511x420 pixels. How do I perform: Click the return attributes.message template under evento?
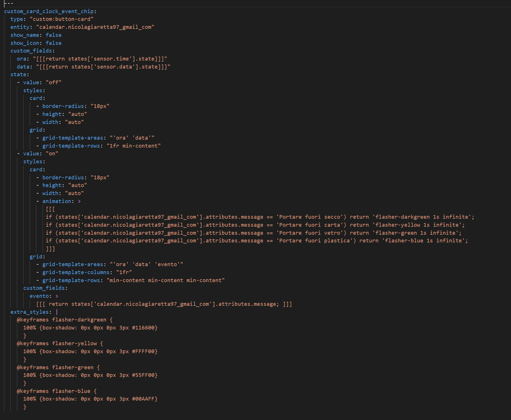[164, 304]
